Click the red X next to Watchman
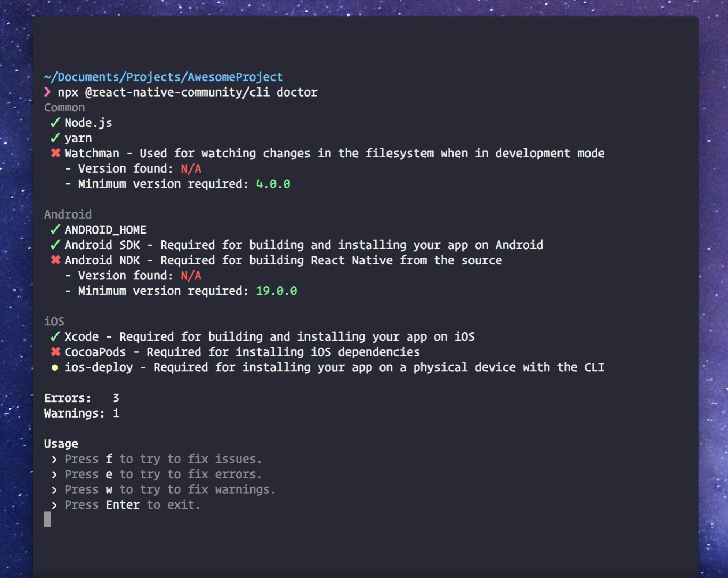 [x=55, y=153]
